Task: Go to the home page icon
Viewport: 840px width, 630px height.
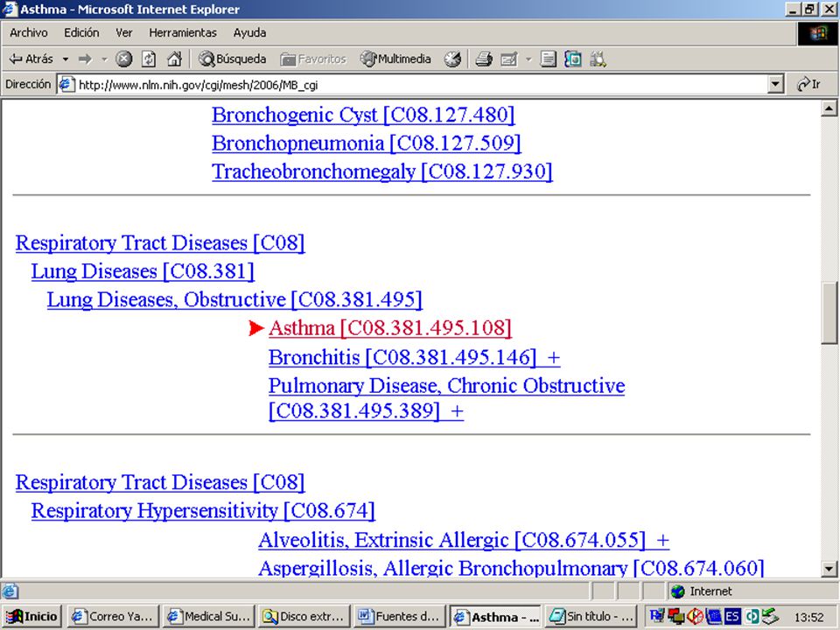Action: pyautogui.click(x=174, y=59)
